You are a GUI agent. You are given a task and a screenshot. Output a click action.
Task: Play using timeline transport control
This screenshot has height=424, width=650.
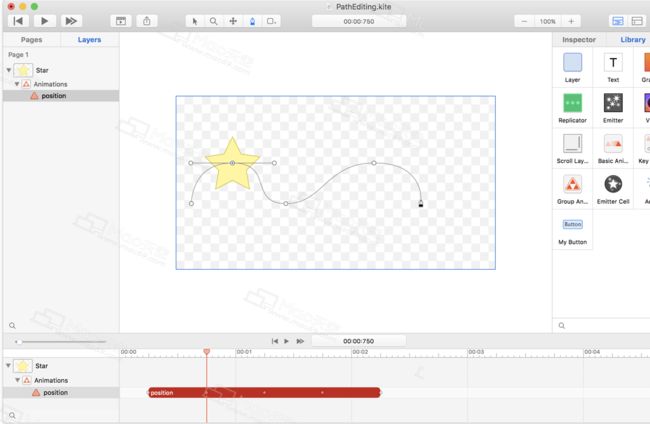[x=286, y=341]
